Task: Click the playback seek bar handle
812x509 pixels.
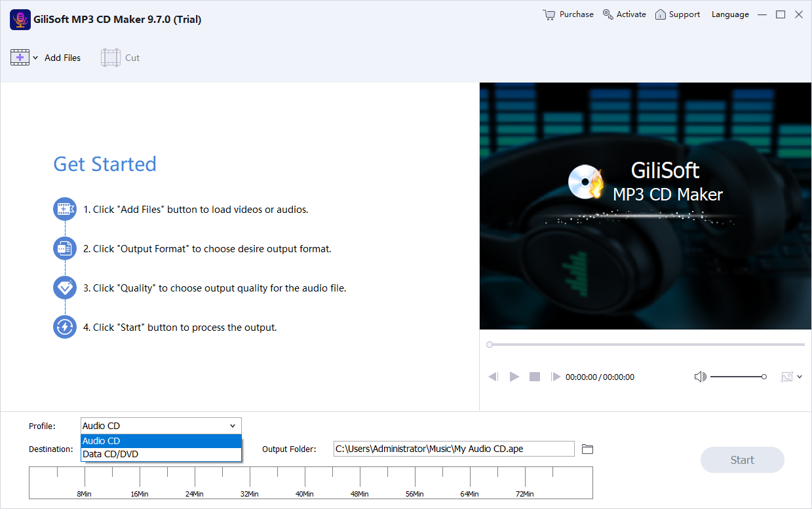Action: click(x=490, y=345)
